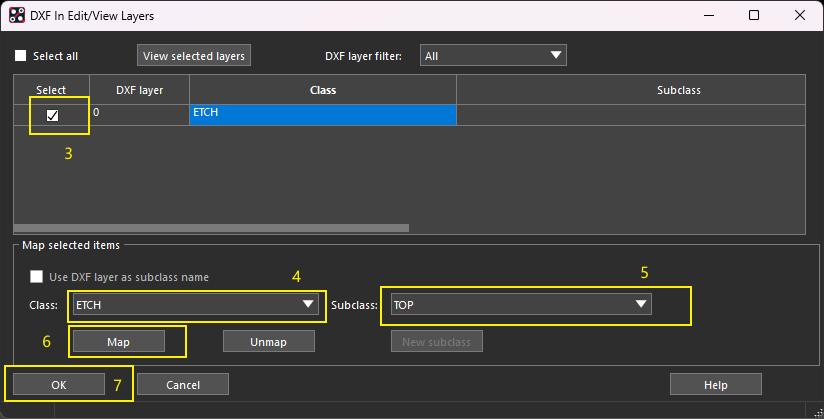Maximize the DXF dialog window

(754, 16)
